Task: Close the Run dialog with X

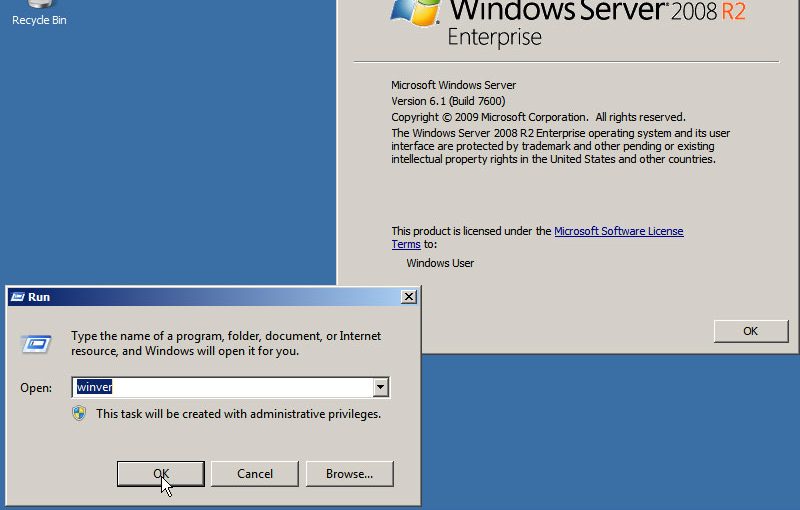Action: [x=409, y=297]
